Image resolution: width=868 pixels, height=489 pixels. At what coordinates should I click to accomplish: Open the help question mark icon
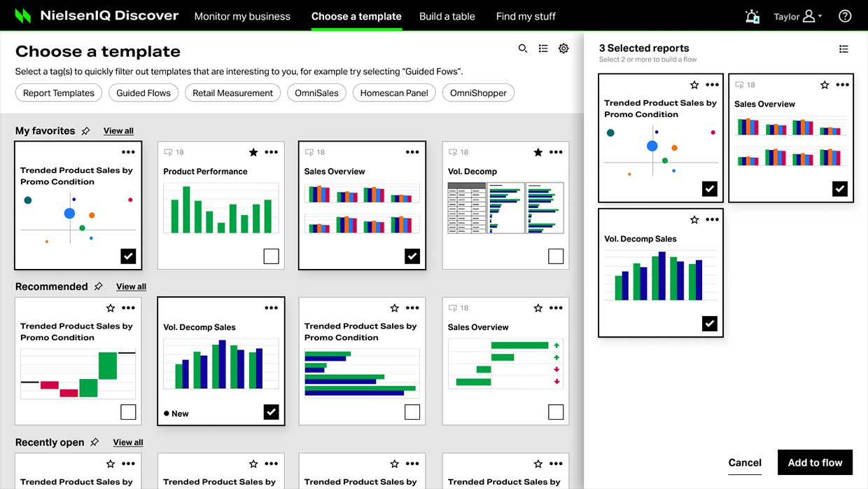coord(845,16)
